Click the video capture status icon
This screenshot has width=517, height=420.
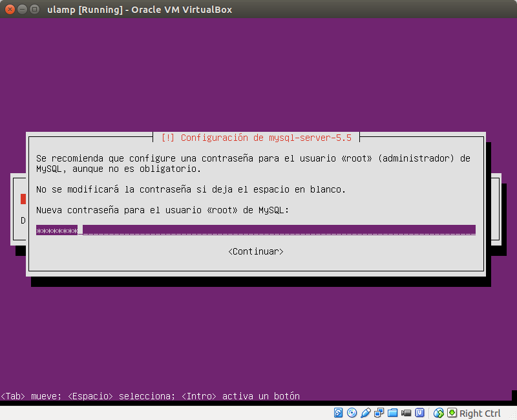pyautogui.click(x=406, y=413)
